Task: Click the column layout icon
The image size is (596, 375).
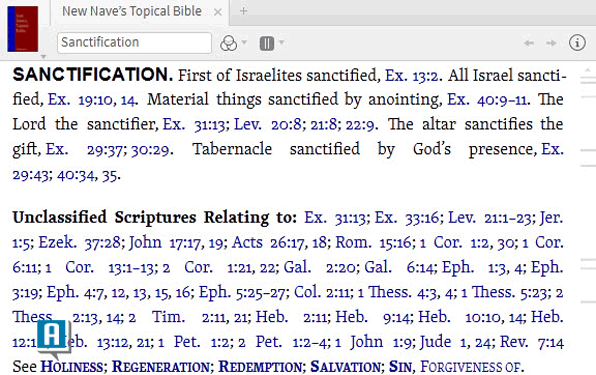Action: [266, 43]
